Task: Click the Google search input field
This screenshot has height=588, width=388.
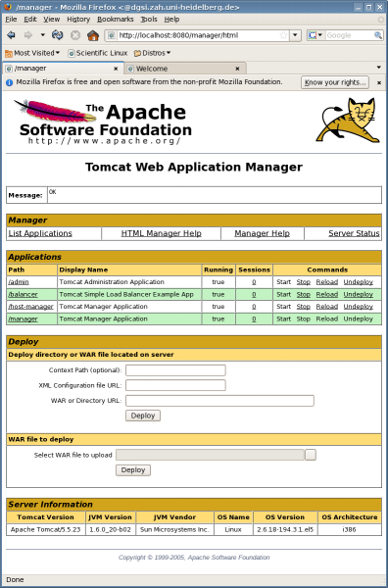Action: pos(350,35)
